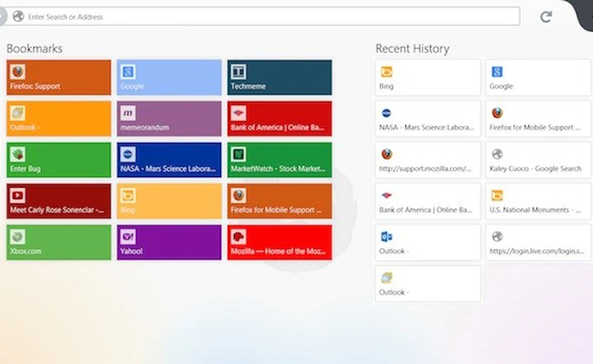Click Firefox icon above support.mozilla.com link
The width and height of the screenshot is (593, 364).
386,154
